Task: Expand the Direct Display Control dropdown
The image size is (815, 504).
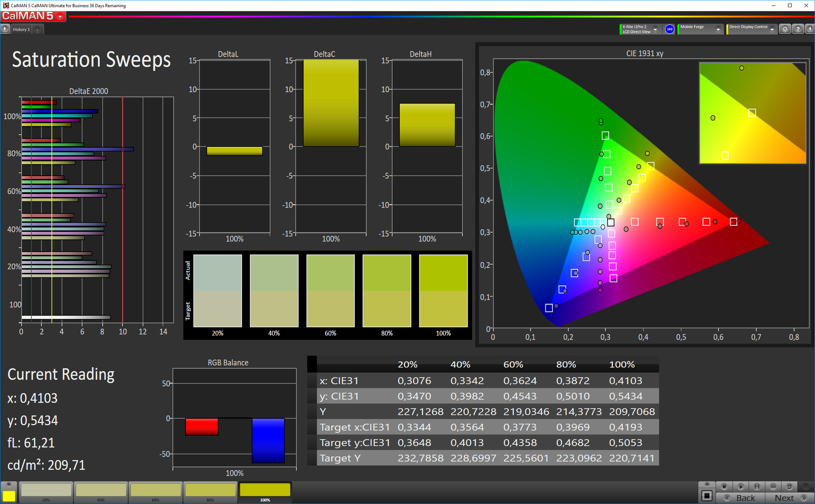Action: tap(772, 29)
